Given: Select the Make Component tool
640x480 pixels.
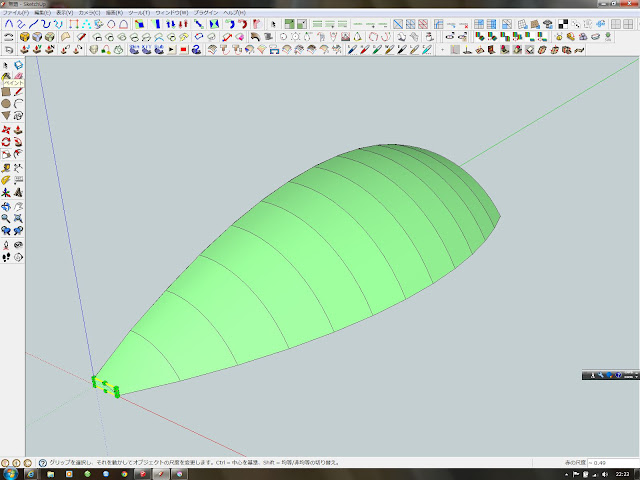Looking at the screenshot, I should [18, 65].
